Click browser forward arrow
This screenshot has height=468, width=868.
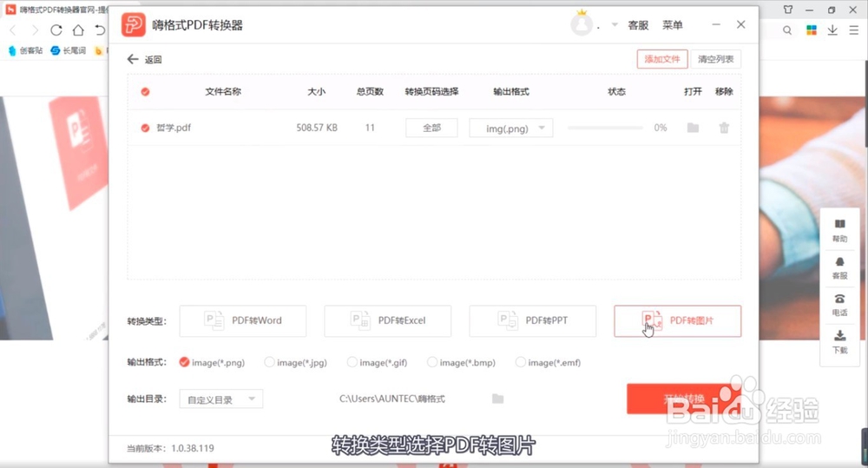pos(35,30)
